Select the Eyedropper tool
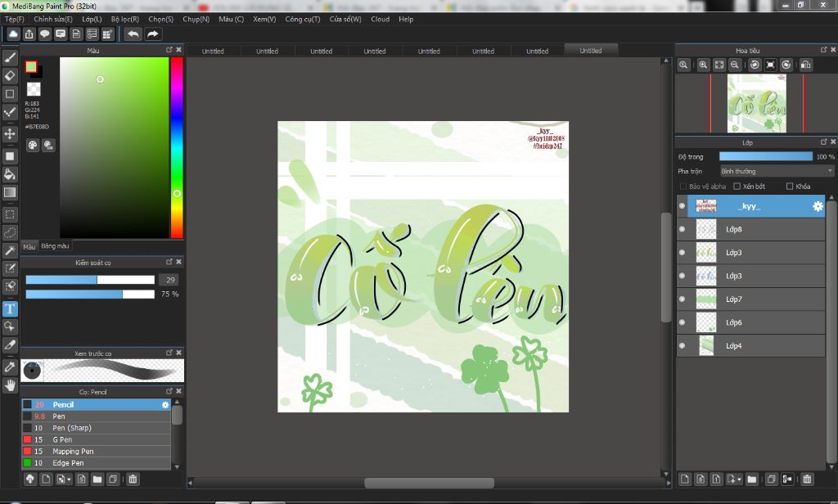Screen dimensions: 838x504 click(10, 367)
